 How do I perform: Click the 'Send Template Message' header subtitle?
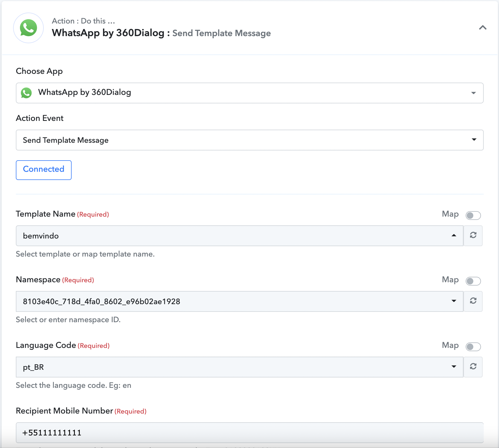tap(221, 33)
